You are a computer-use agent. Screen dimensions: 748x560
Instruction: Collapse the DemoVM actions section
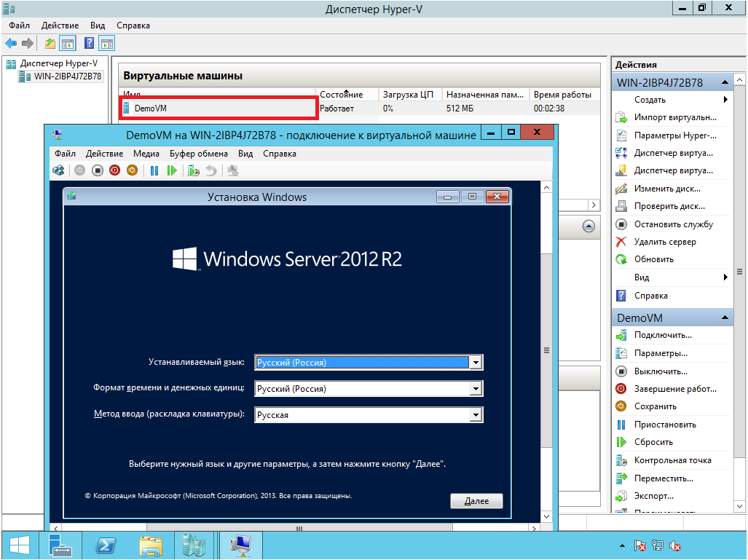coord(725,318)
